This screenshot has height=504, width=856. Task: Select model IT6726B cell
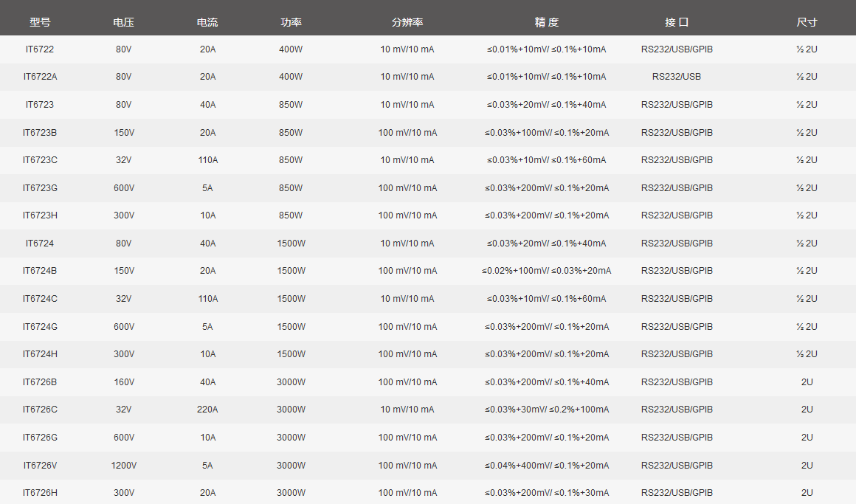(x=40, y=382)
